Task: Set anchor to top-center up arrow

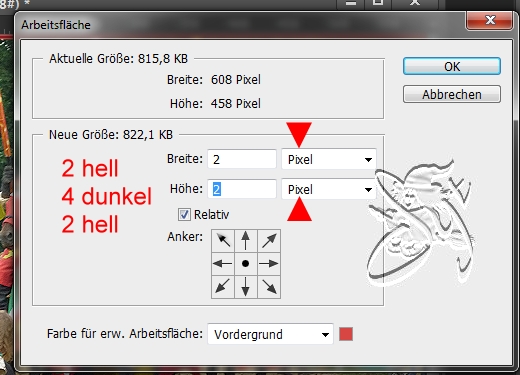Action: click(x=246, y=240)
